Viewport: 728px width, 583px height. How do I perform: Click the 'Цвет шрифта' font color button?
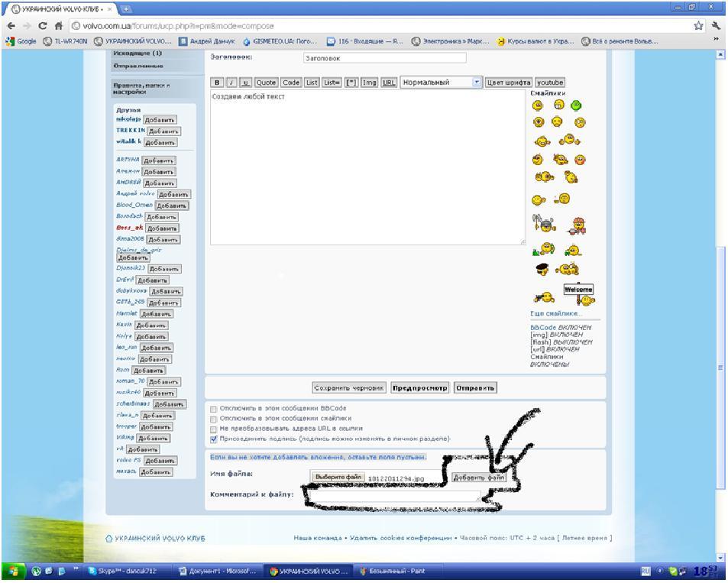(x=508, y=83)
